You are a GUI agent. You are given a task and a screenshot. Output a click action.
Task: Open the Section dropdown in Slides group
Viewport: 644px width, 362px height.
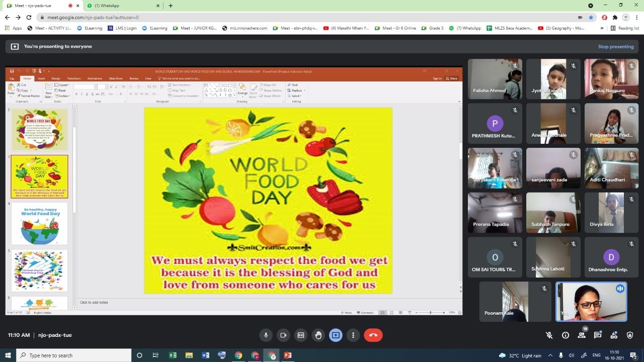(x=63, y=96)
